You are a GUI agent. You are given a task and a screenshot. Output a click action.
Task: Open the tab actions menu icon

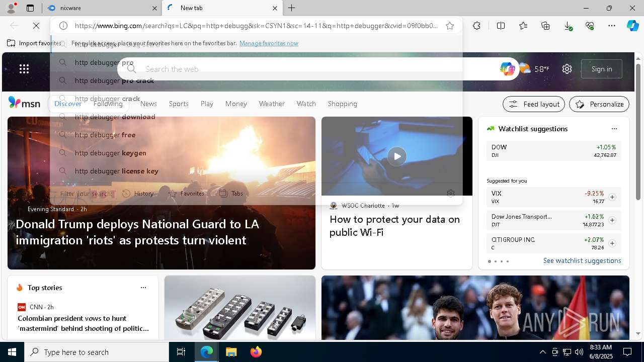(x=30, y=8)
